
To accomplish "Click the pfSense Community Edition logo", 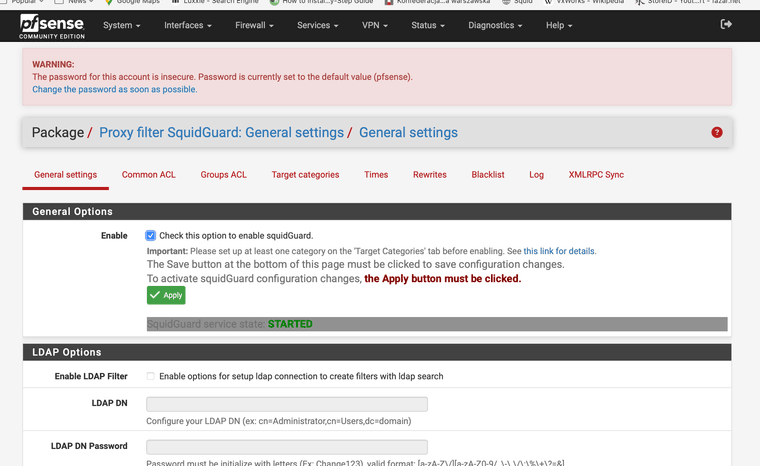I will pyautogui.click(x=52, y=26).
